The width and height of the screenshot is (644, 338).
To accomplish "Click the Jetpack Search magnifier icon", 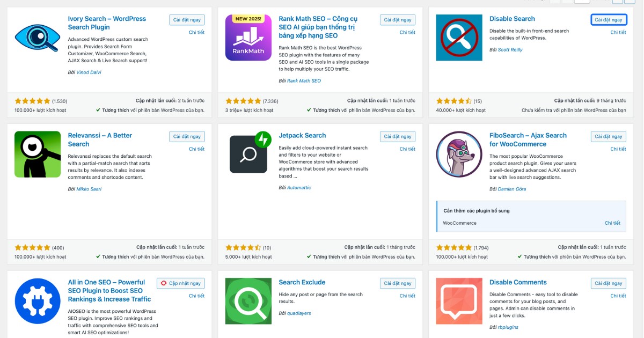I will 248,154.
